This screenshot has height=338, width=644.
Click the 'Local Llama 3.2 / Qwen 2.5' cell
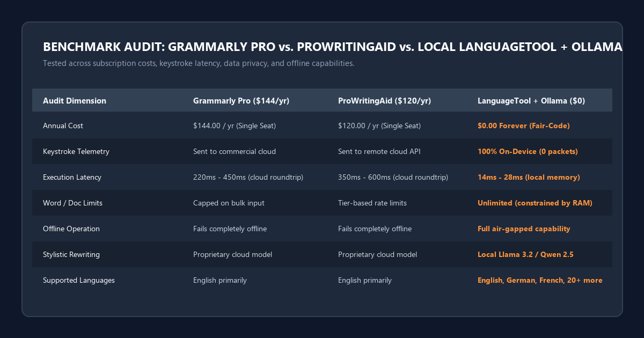click(x=525, y=254)
